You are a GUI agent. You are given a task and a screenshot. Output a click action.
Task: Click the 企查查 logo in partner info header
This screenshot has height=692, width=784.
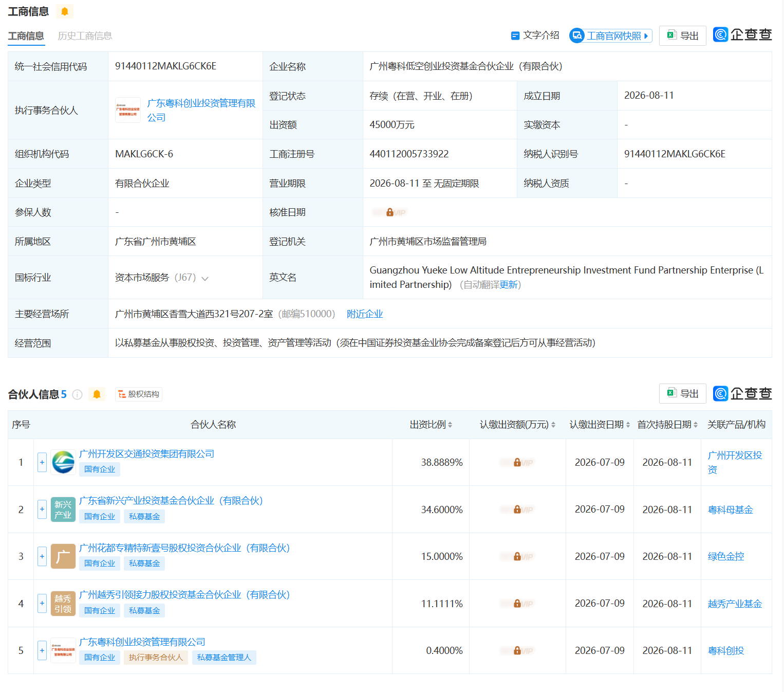click(x=742, y=393)
